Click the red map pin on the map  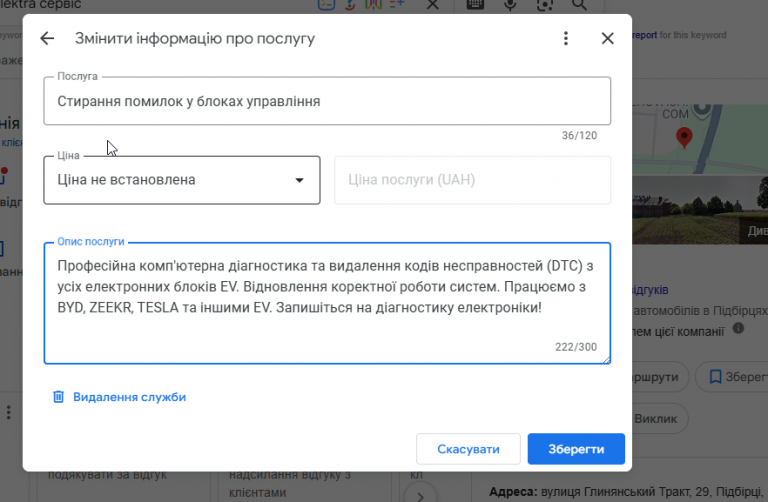(x=684, y=137)
